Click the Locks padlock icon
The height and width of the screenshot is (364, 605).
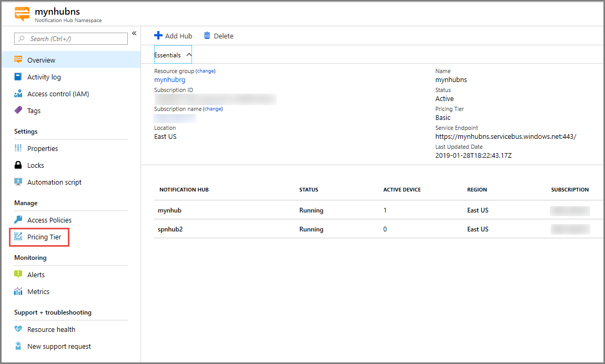pyautogui.click(x=18, y=165)
